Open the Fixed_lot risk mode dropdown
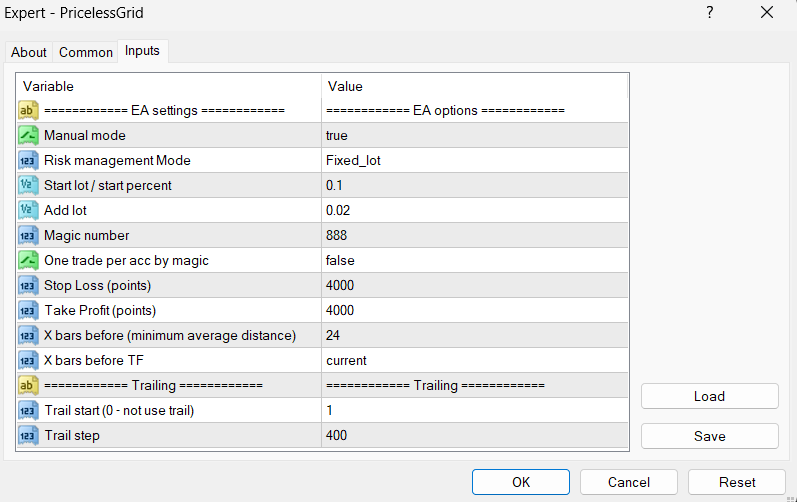This screenshot has width=797, height=502. tap(353, 160)
